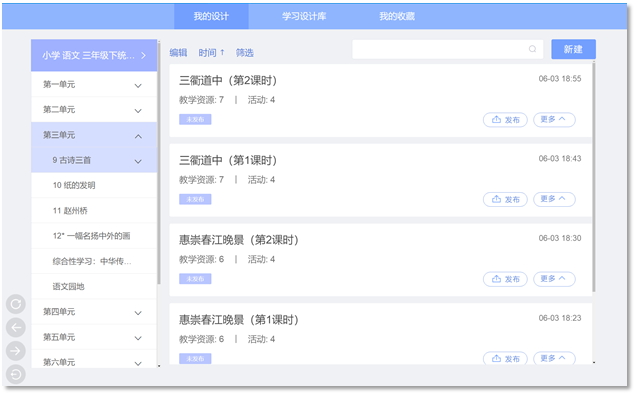The image size is (636, 395).
Task: Publish 惠崇春江晚景 (第2课时)
Action: point(505,279)
